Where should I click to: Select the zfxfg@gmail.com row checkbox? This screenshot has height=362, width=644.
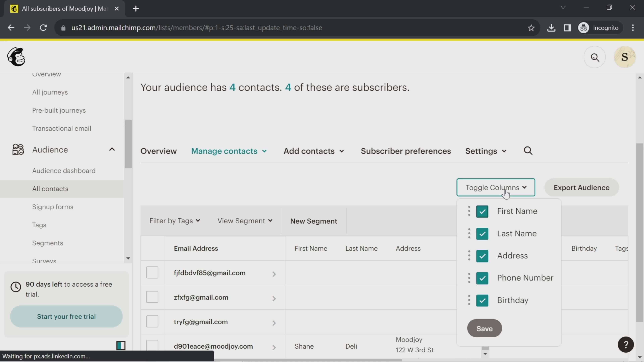(x=152, y=297)
